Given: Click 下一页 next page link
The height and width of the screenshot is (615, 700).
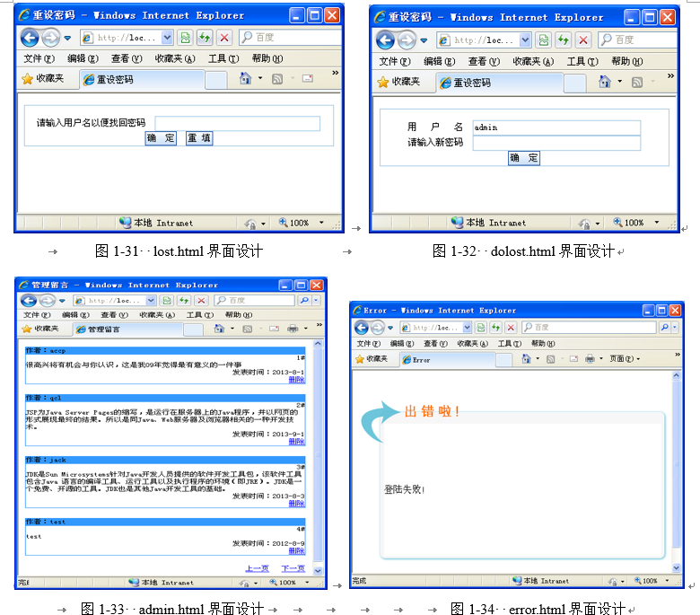Looking at the screenshot, I should pos(293,568).
